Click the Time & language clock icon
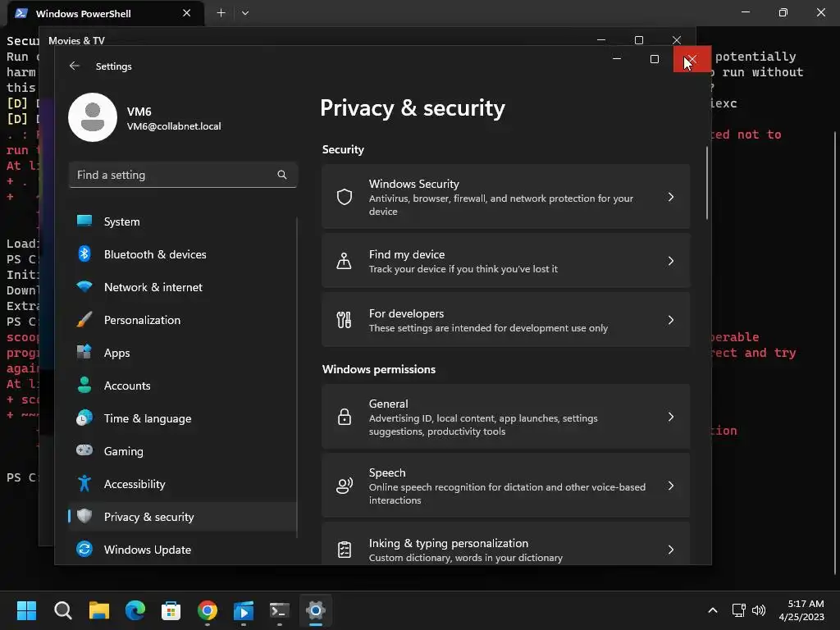This screenshot has width=840, height=630. [84, 418]
